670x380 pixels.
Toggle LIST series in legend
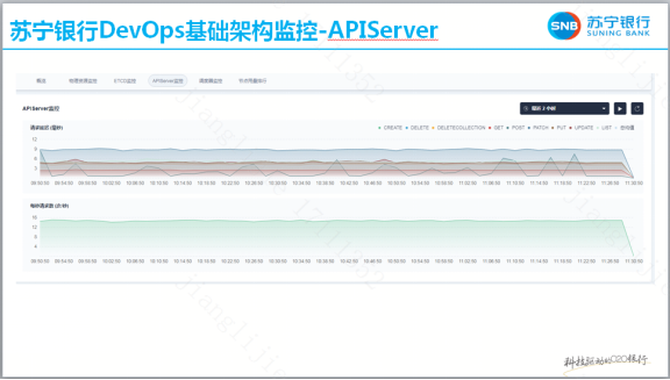(x=604, y=128)
